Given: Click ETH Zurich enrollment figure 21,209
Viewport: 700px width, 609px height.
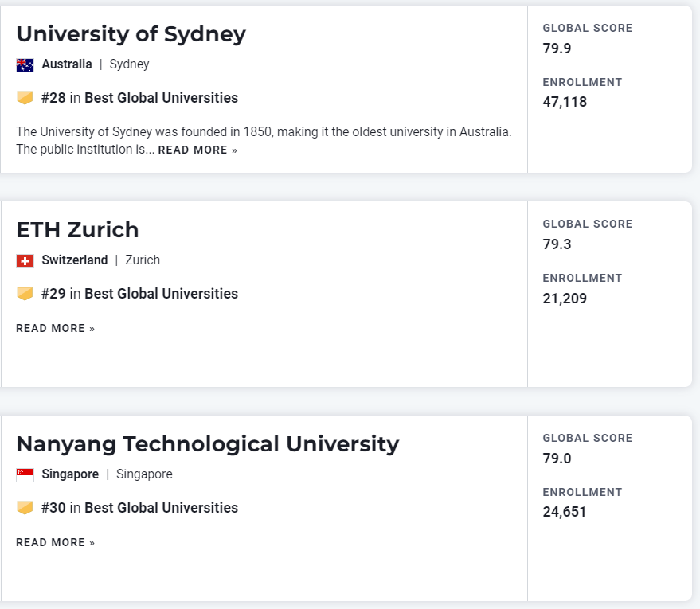Looking at the screenshot, I should point(565,299).
